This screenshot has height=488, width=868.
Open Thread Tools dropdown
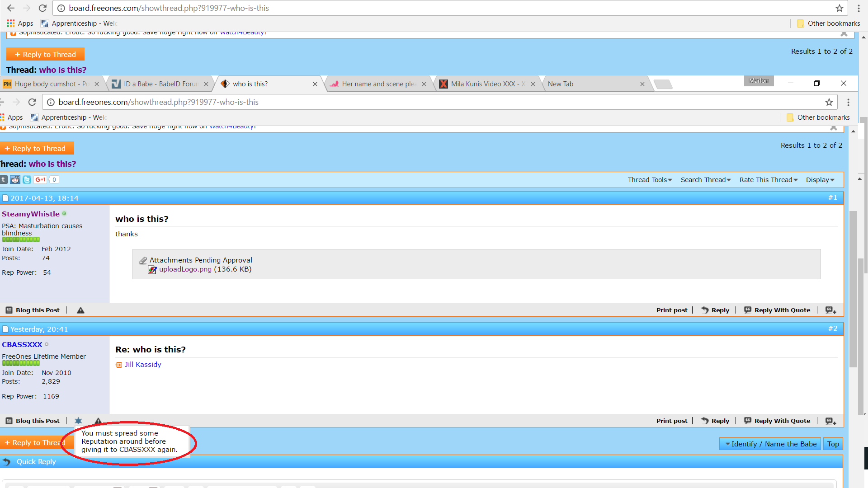coord(650,180)
